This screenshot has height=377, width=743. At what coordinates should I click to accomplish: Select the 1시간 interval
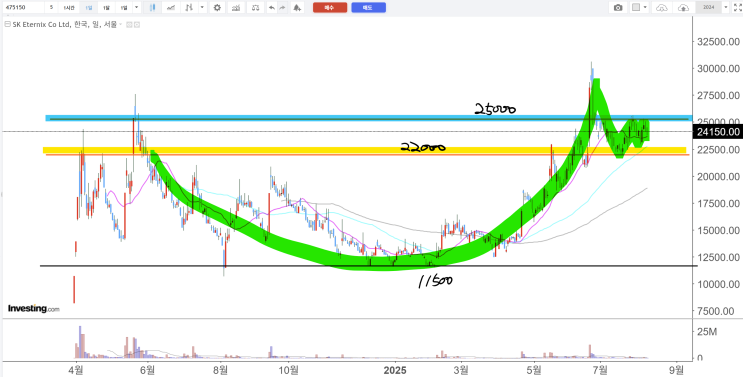click(69, 8)
